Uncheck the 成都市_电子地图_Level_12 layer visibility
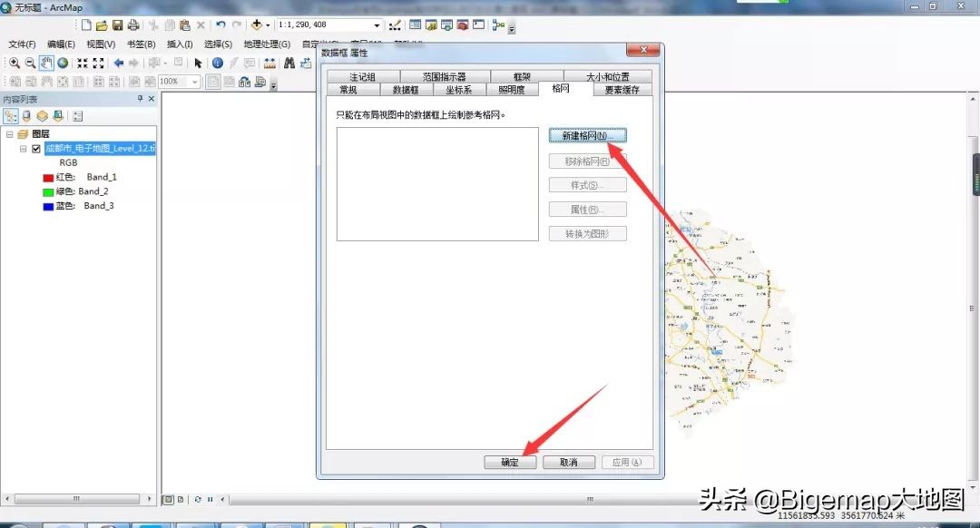 36,147
